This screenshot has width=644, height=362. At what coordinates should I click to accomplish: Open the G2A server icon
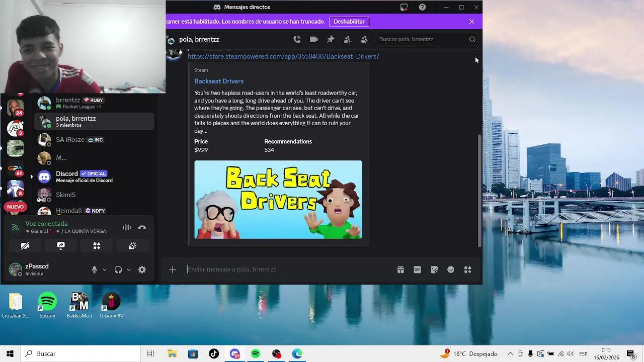click(15, 169)
